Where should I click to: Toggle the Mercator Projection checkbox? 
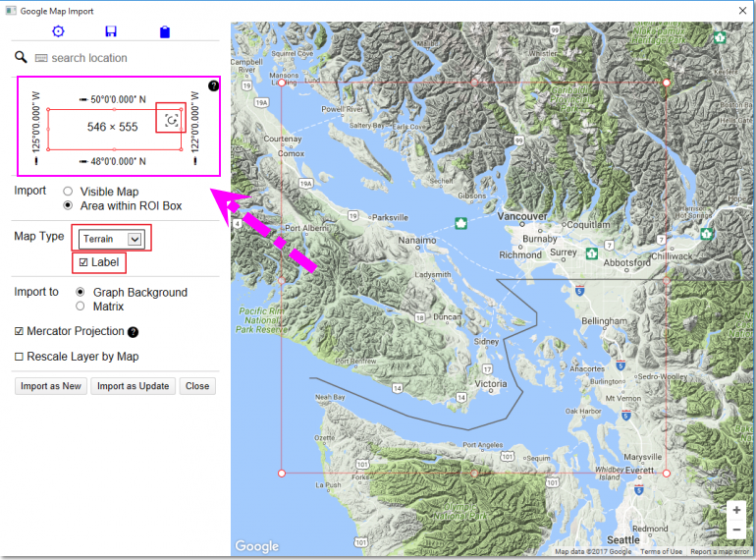click(x=20, y=332)
